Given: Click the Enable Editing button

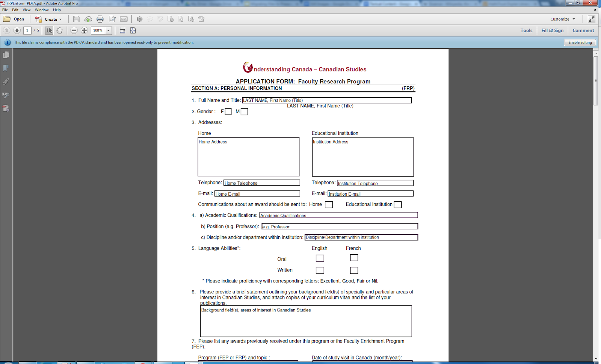Looking at the screenshot, I should click(580, 42).
